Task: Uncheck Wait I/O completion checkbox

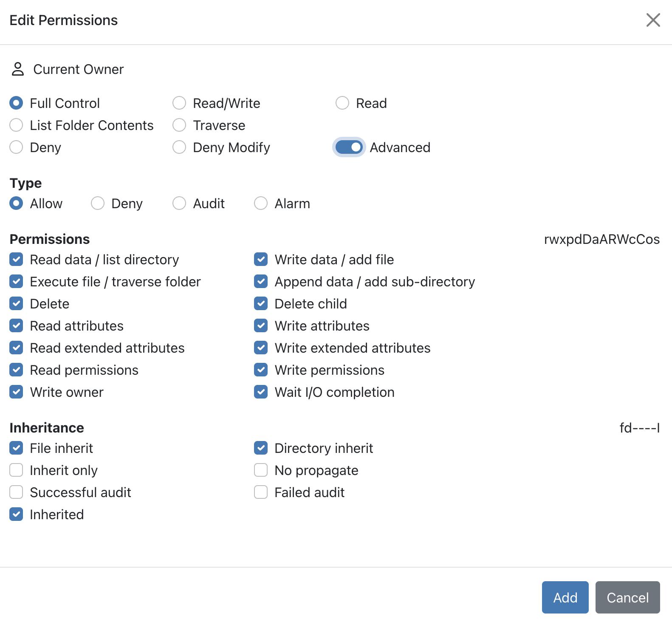Action: click(261, 392)
